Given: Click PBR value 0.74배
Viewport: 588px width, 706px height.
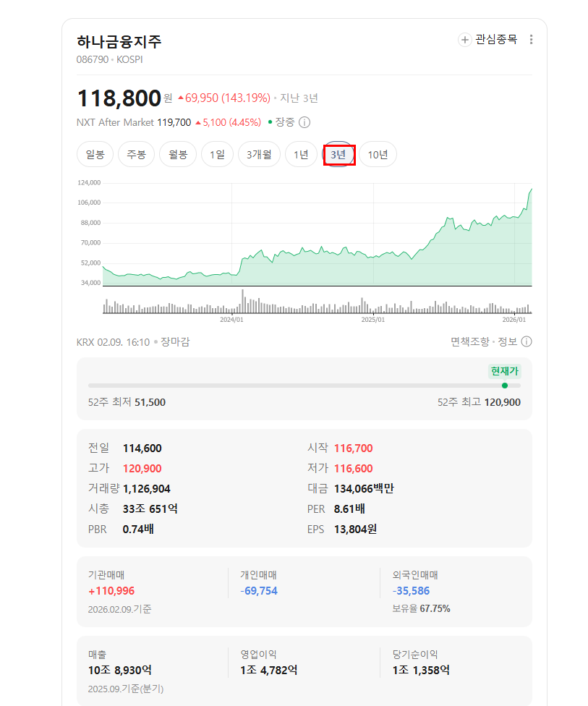Looking at the screenshot, I should pyautogui.click(x=138, y=529).
